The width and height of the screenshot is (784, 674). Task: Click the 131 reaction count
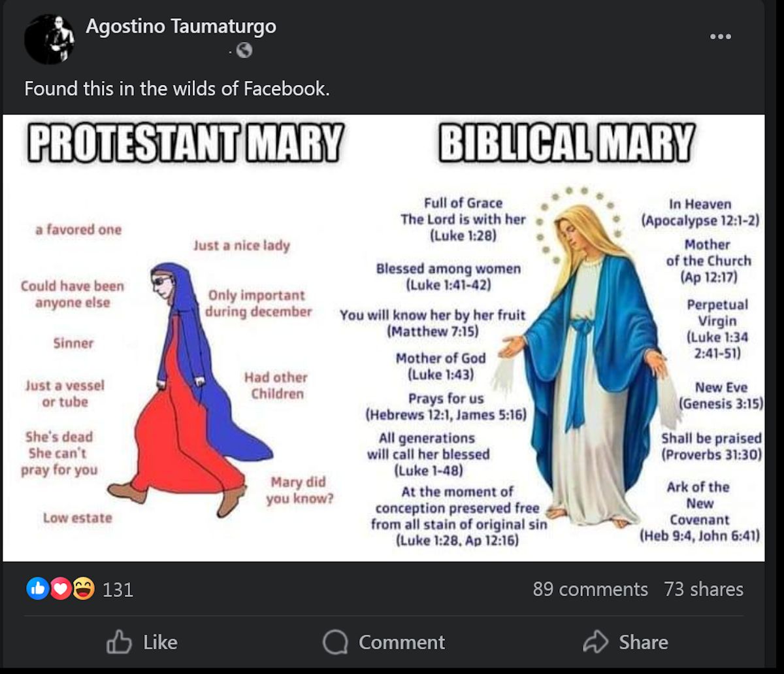(118, 590)
